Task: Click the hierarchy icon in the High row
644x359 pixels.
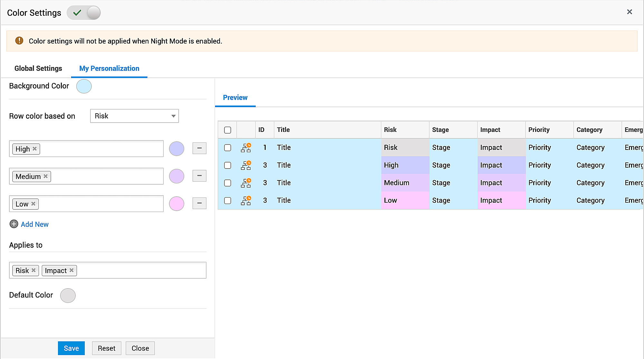Action: pyautogui.click(x=246, y=165)
